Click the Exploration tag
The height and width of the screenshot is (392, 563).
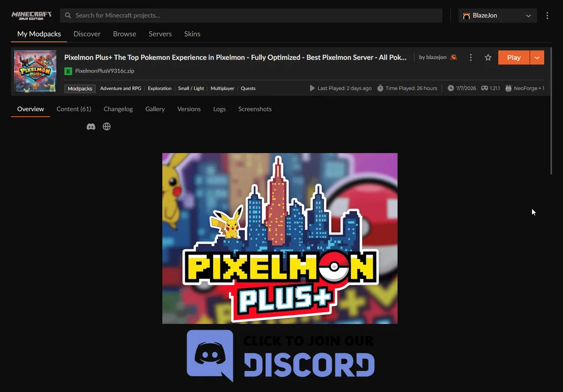[x=160, y=88]
